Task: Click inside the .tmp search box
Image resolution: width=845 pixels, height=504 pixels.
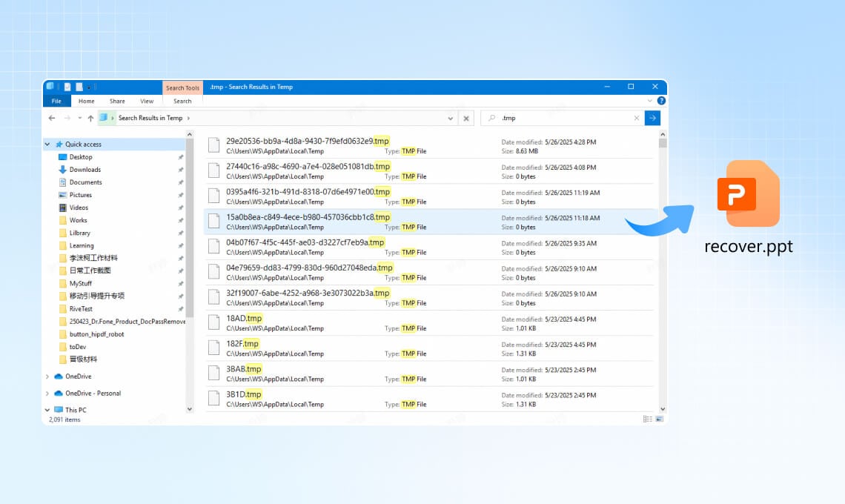Action: (563, 118)
